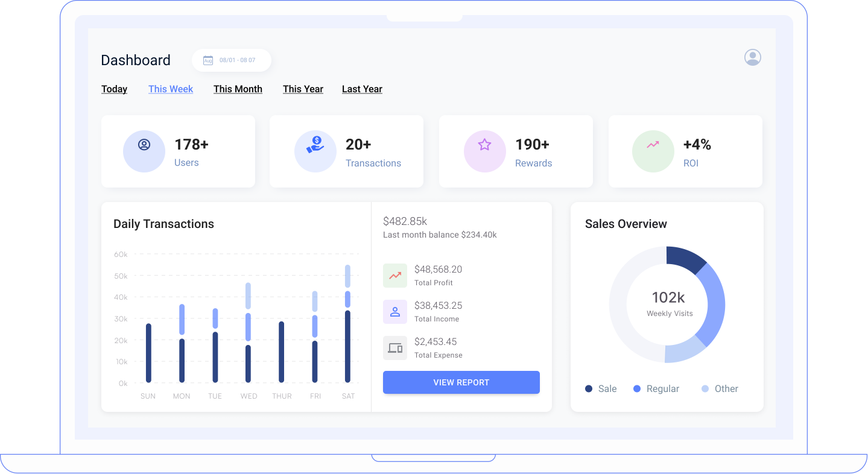Open the 178+ Users card

[178, 151]
